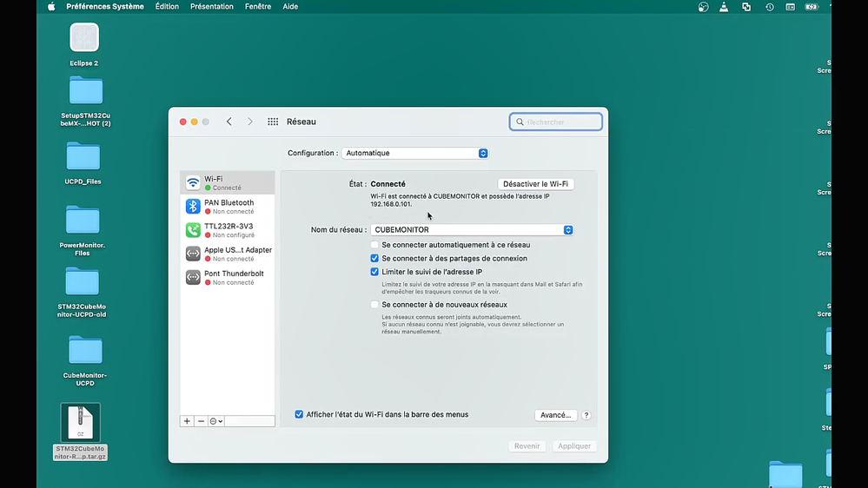Go back with the left chevron
The width and height of the screenshot is (868, 488).
pos(229,122)
